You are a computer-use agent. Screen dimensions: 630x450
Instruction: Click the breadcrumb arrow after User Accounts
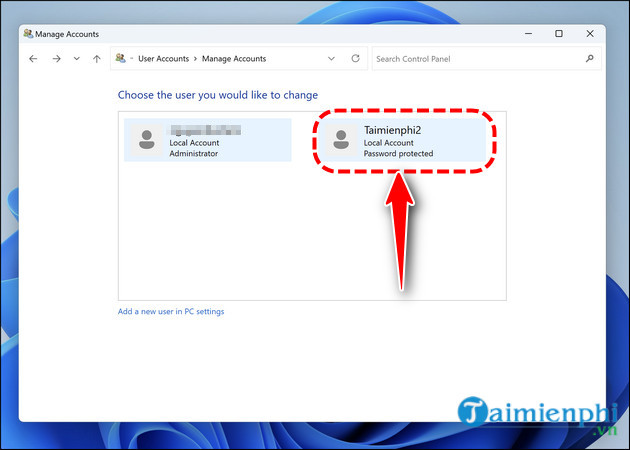[195, 59]
